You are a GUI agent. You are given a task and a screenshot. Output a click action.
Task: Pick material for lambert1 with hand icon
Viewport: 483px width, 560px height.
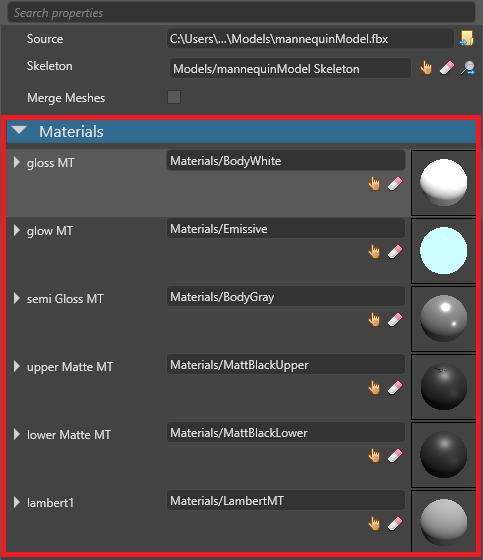click(374, 524)
